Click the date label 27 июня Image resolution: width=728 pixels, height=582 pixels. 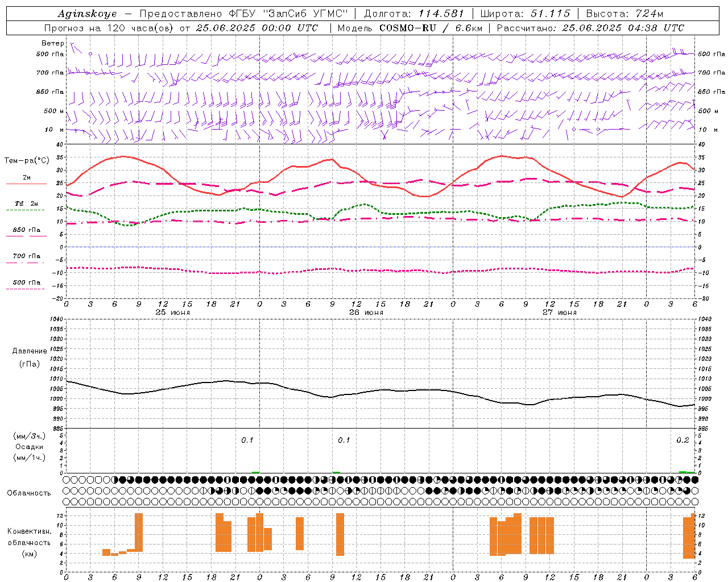559,312
